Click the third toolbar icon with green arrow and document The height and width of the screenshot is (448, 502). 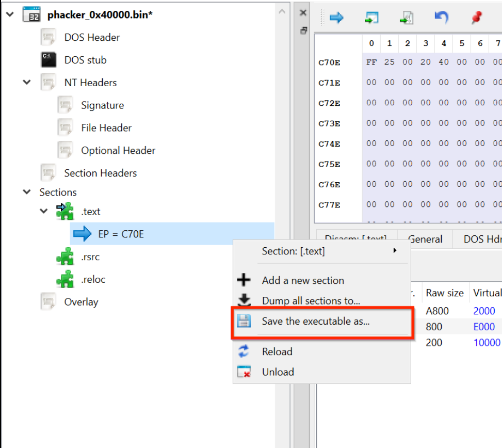[407, 18]
